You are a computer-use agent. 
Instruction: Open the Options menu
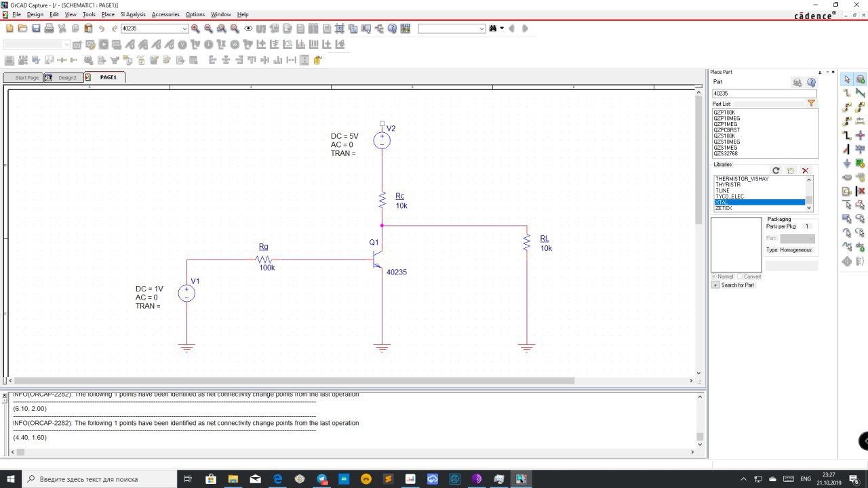click(195, 14)
